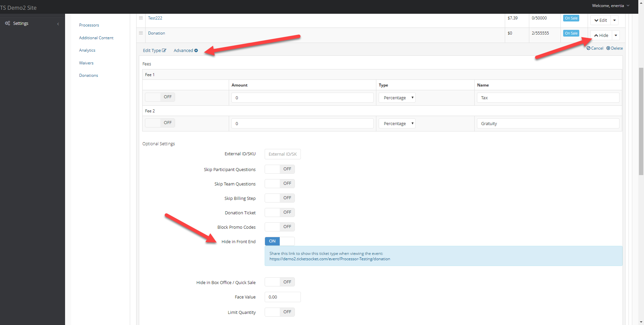Click the Edit Type pencil icon
The image size is (644, 325).
pyautogui.click(x=164, y=51)
